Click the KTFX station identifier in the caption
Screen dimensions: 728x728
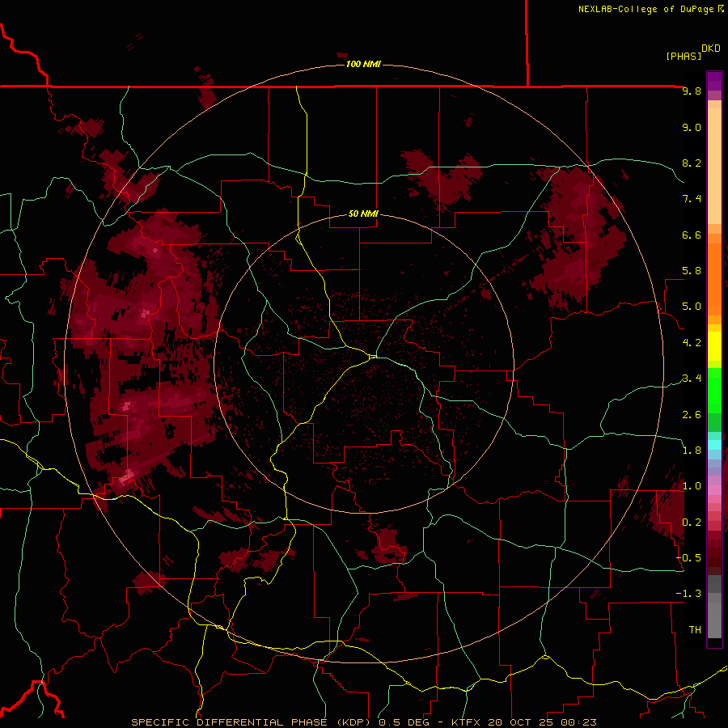[x=466, y=722]
